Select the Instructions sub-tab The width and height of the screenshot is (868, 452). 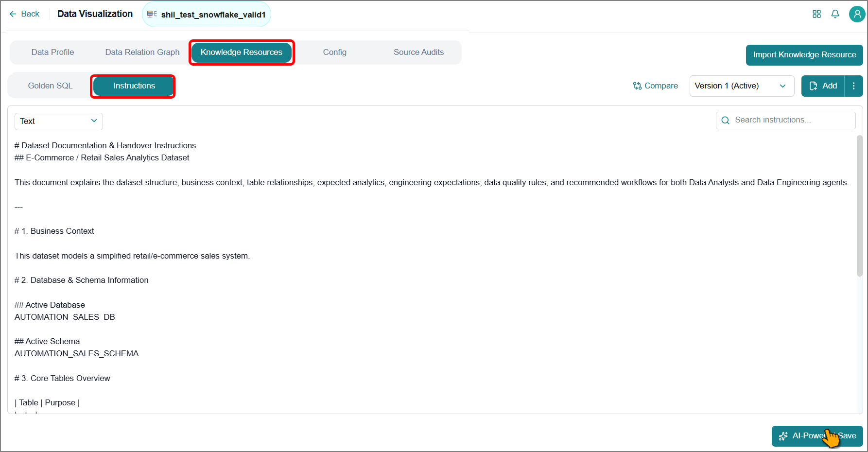[x=134, y=86]
